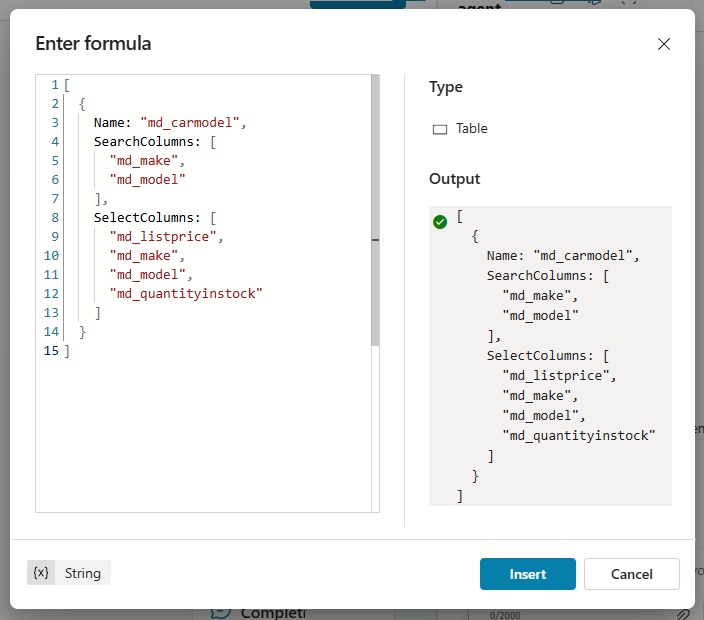Click "md_make" on line 5 of the editor
Screen dimensions: 704x620
click(x=144, y=160)
